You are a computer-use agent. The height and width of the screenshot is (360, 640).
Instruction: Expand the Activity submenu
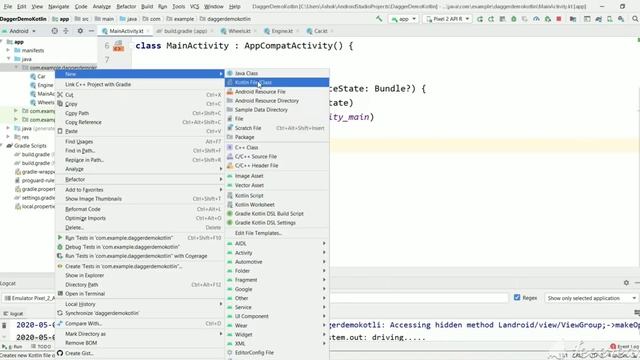click(277, 253)
